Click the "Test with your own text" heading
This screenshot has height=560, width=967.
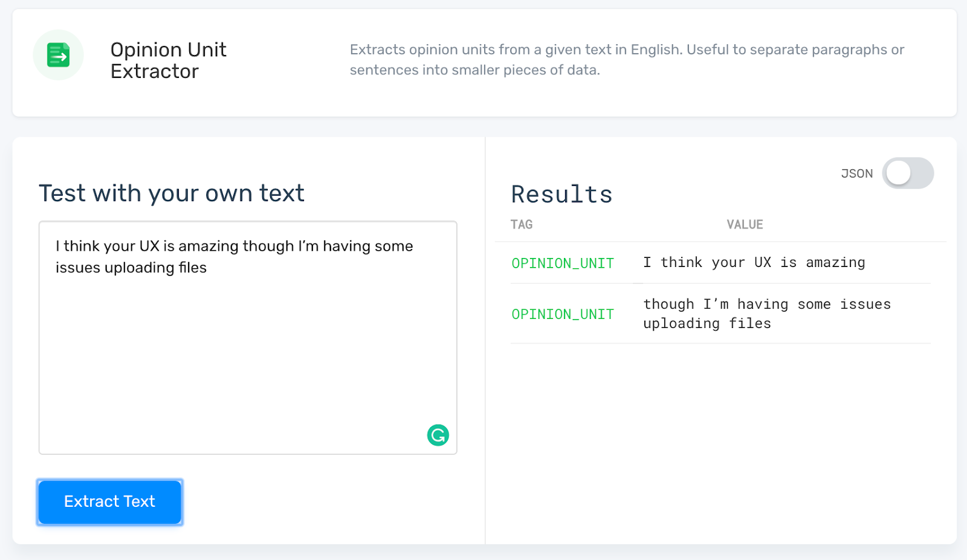click(172, 193)
